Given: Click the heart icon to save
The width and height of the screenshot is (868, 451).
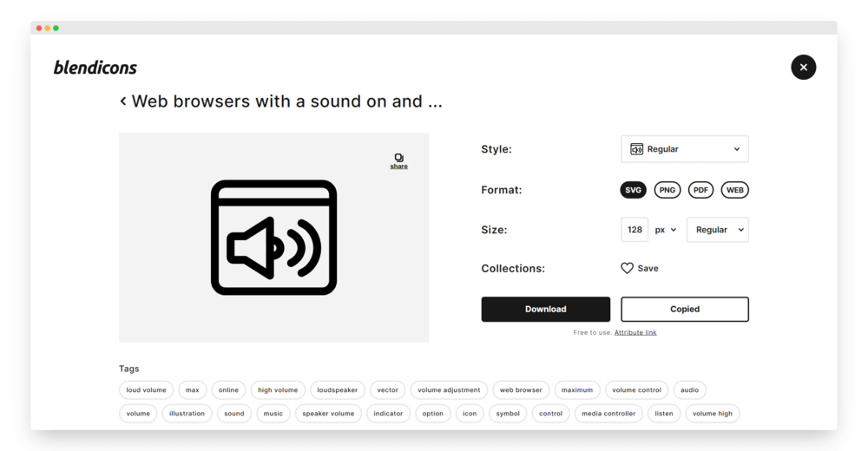Looking at the screenshot, I should coord(627,268).
